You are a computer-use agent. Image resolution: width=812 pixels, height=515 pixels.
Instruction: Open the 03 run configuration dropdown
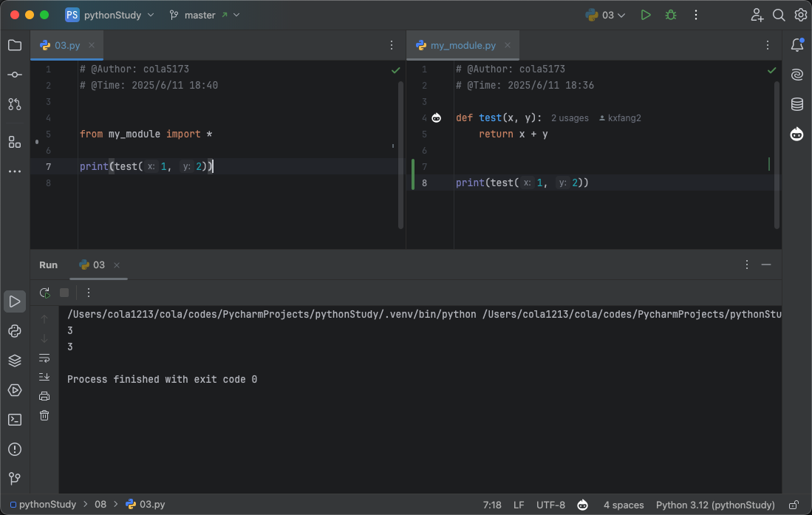[605, 15]
